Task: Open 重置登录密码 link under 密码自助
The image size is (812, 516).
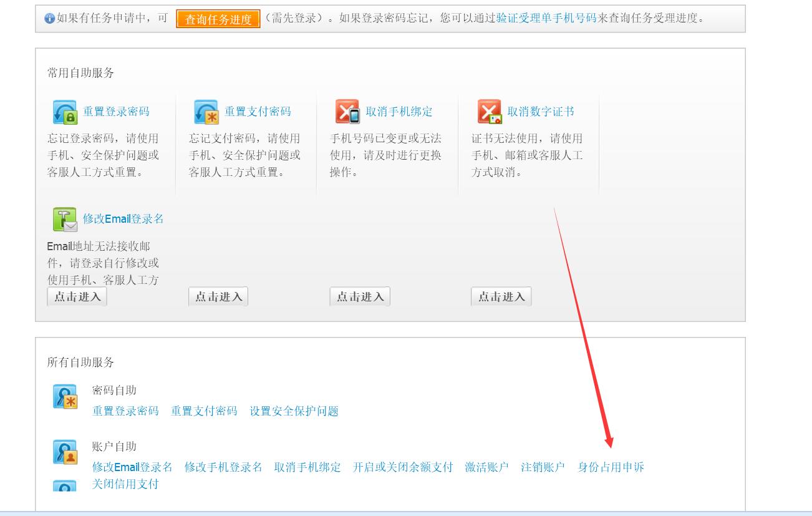Action: (125, 411)
